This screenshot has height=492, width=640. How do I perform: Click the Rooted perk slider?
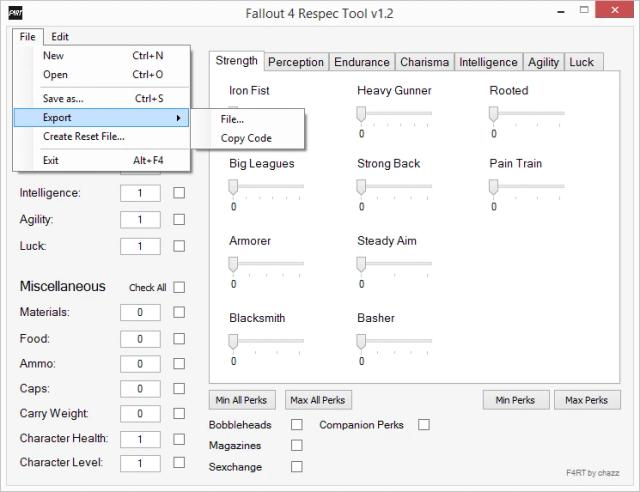pyautogui.click(x=527, y=114)
